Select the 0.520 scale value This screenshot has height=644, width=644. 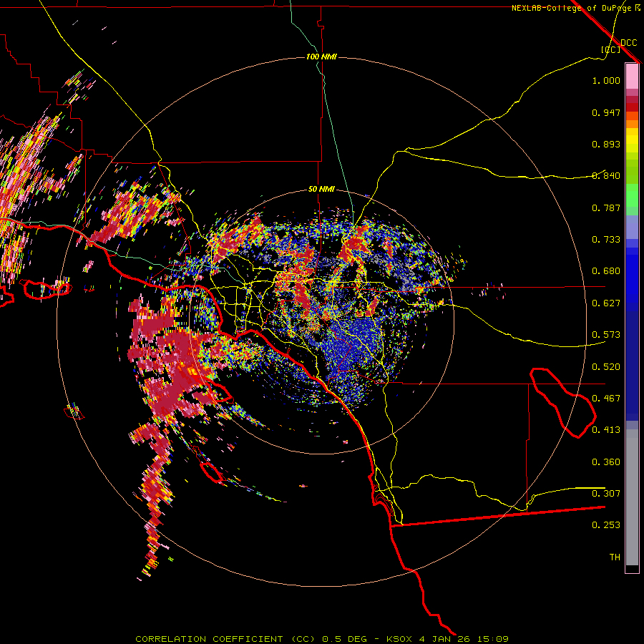[606, 367]
